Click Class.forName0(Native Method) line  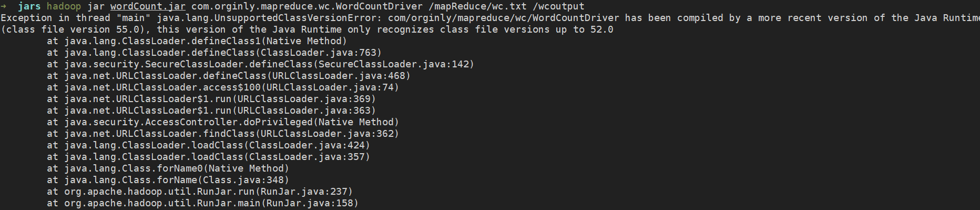168,168
